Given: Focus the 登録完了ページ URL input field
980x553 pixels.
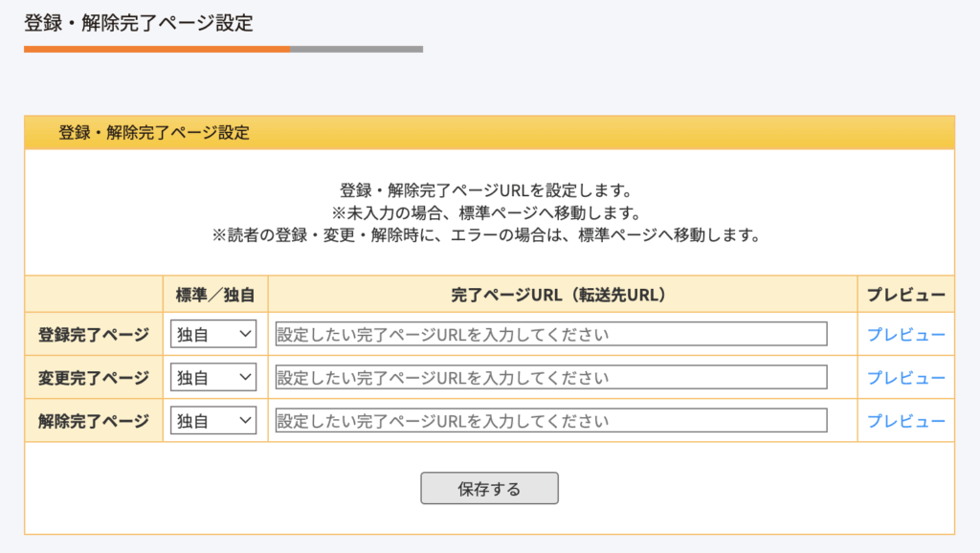Looking at the screenshot, I should coord(550,334).
